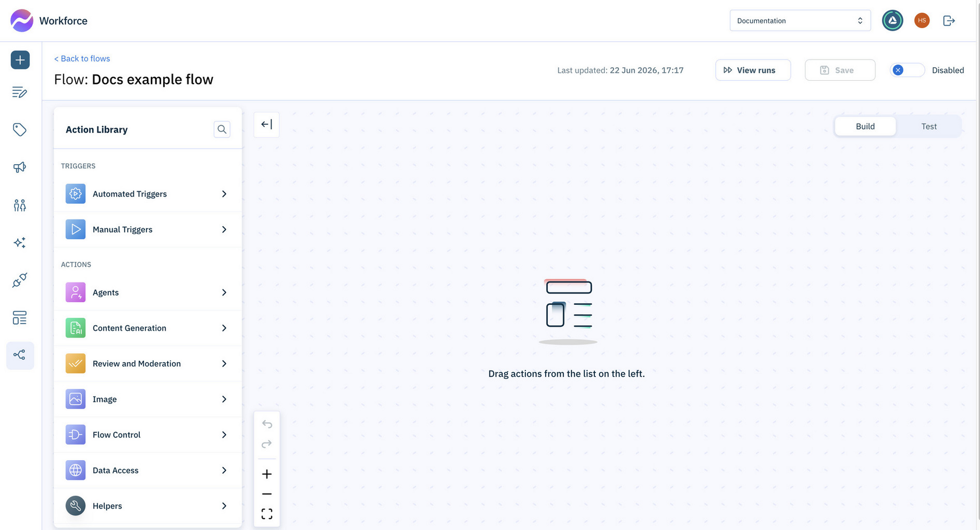980x530 pixels.
Task: Click the View runs button
Action: point(753,70)
